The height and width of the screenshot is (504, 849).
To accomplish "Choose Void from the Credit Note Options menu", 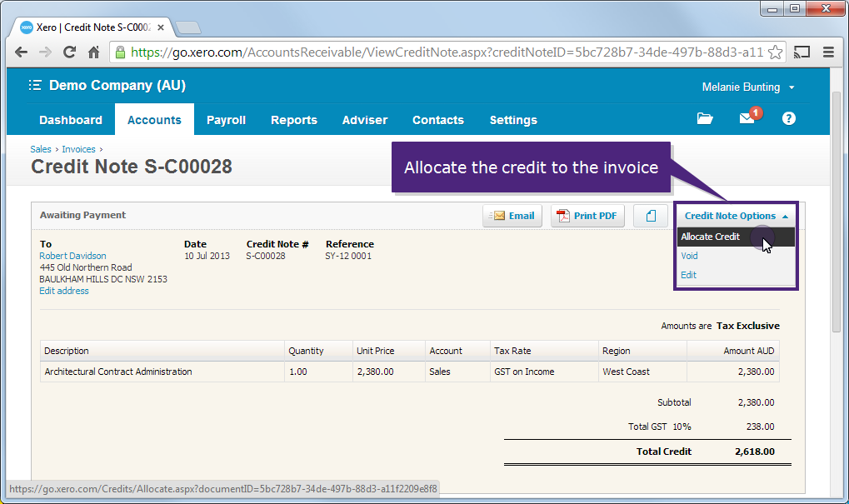I will click(688, 256).
